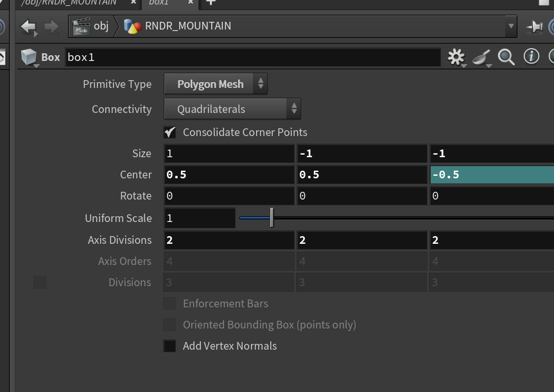
Task: Click the RNDR_MOUNTAIN geometry icon in path
Action: (x=132, y=26)
